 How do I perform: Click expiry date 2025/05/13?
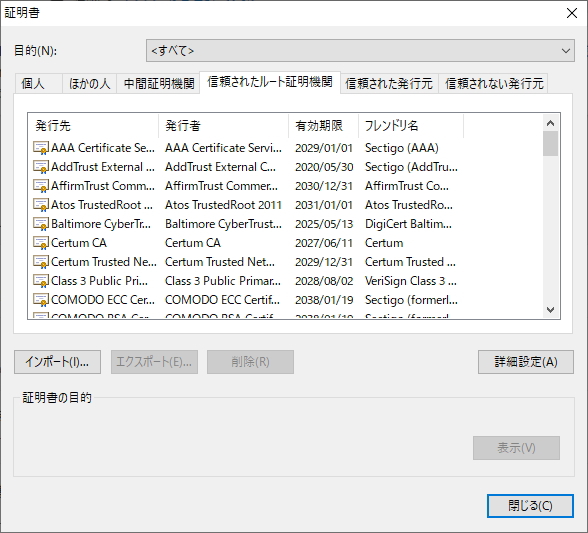point(324,224)
